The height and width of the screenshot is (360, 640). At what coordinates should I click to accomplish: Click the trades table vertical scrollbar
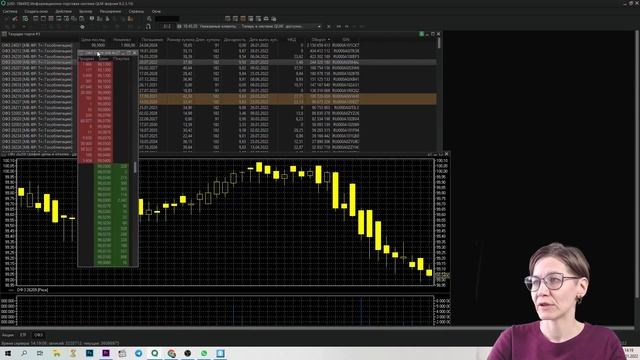coord(439,43)
